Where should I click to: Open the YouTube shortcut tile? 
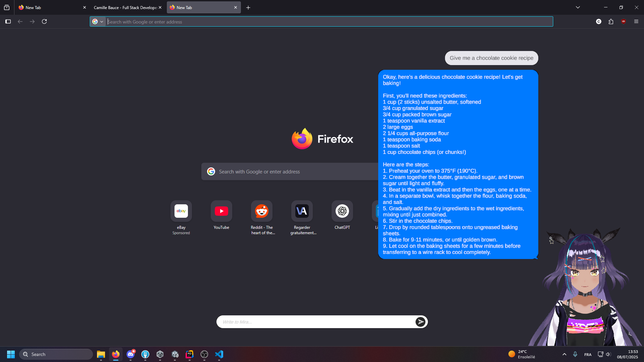click(221, 211)
